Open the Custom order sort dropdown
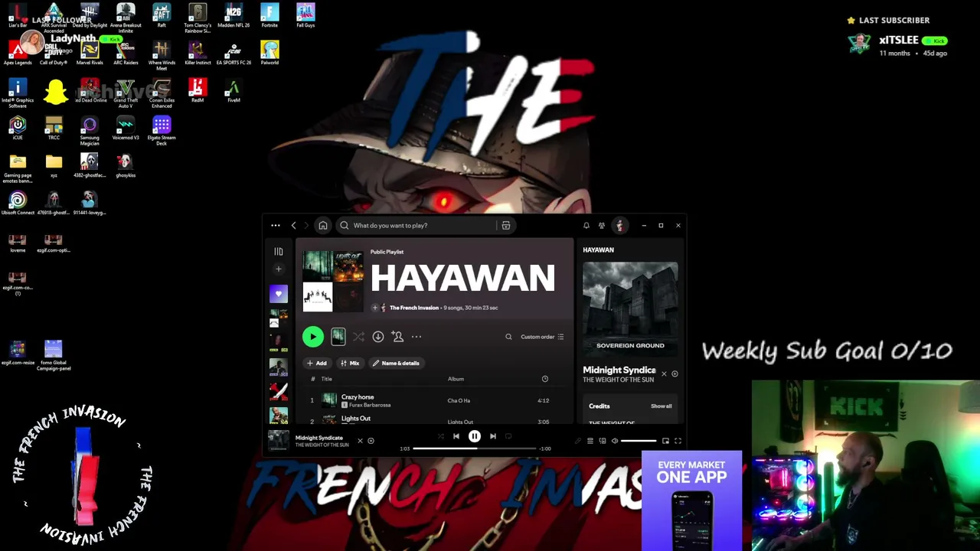The image size is (980, 551). (x=542, y=337)
